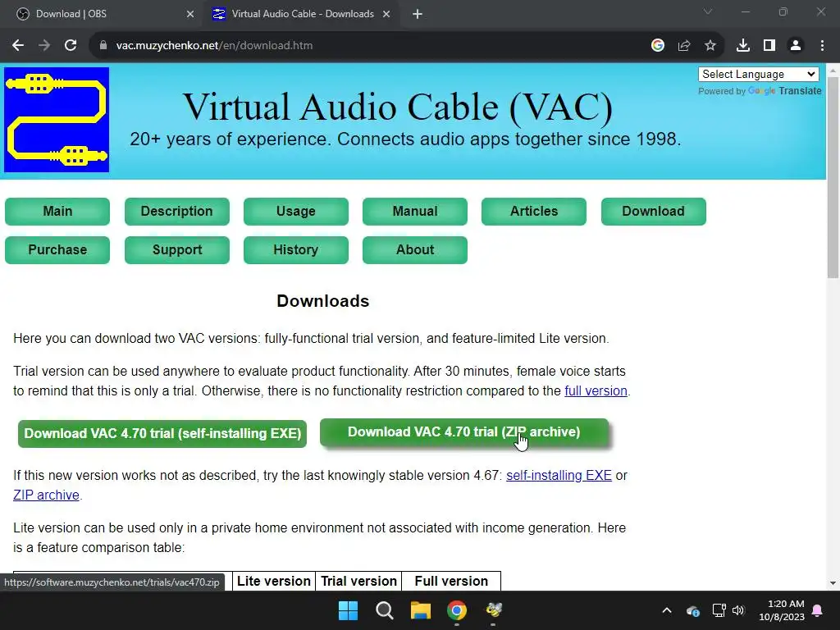Viewport: 840px width, 630px height.
Task: Click the Chrome taskbar icon
Action: tap(457, 610)
